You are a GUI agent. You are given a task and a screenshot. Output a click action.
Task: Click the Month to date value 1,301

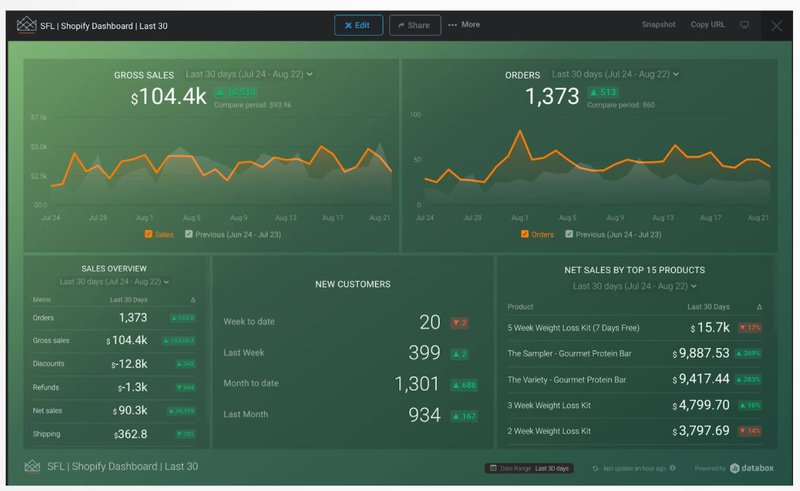click(417, 384)
